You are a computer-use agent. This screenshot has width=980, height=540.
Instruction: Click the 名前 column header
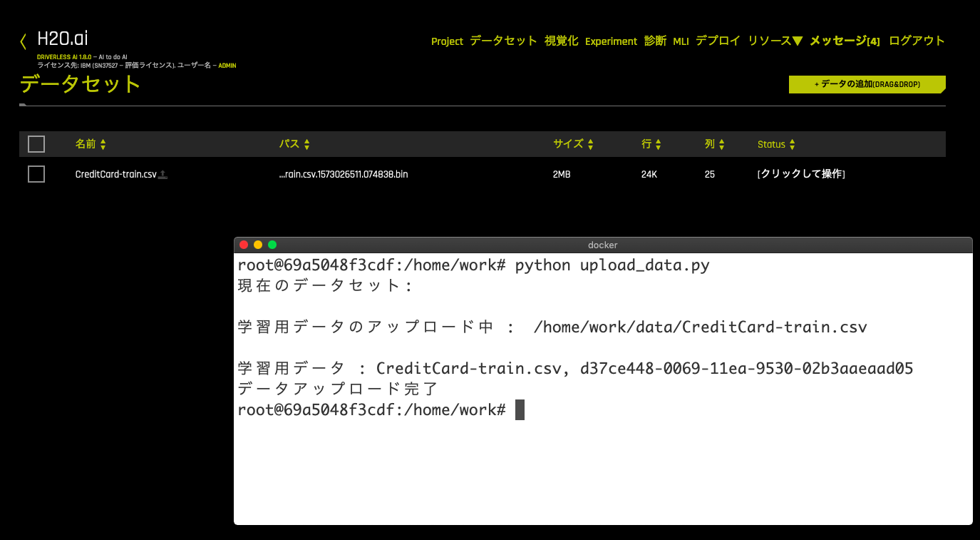click(85, 144)
